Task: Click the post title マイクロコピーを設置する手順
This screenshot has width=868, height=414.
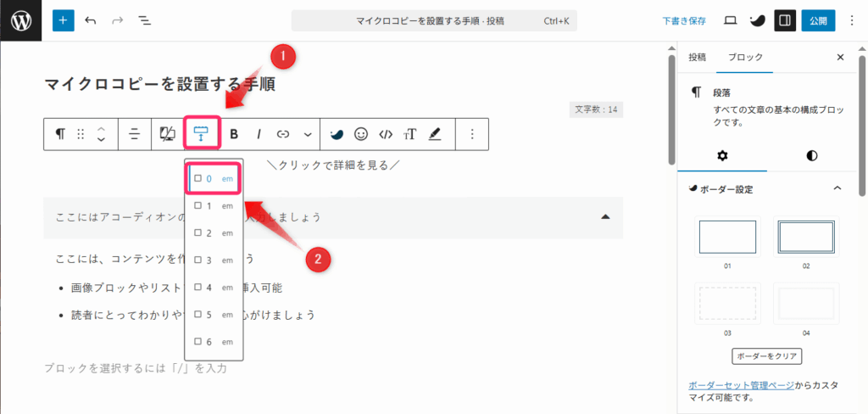Action: pyautogui.click(x=159, y=84)
